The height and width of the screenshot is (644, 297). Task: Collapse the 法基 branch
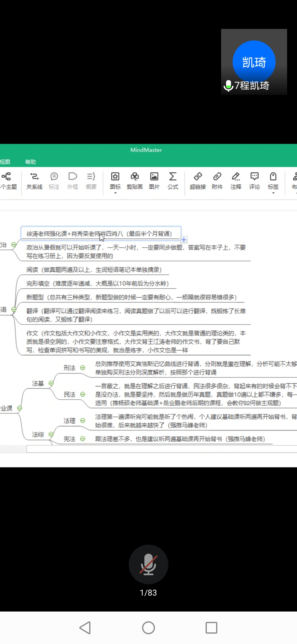[51, 383]
